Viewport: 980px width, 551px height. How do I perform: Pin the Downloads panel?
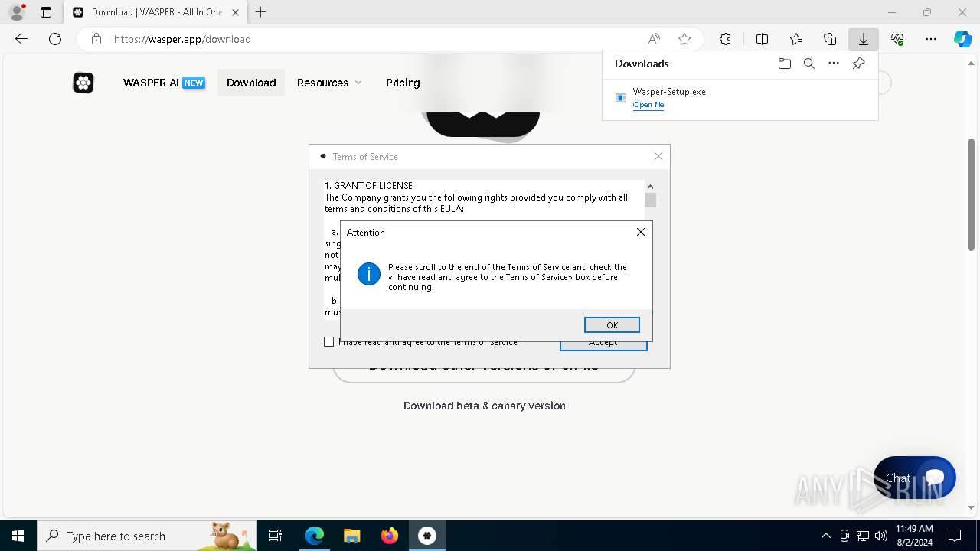point(858,64)
